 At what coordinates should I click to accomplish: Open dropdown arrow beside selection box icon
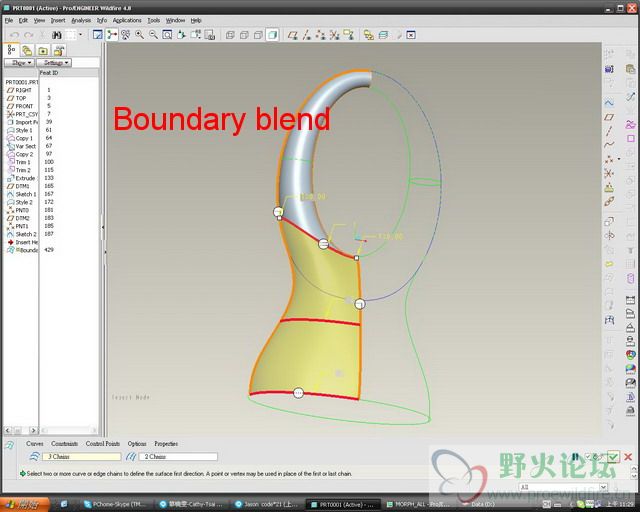click(x=80, y=35)
